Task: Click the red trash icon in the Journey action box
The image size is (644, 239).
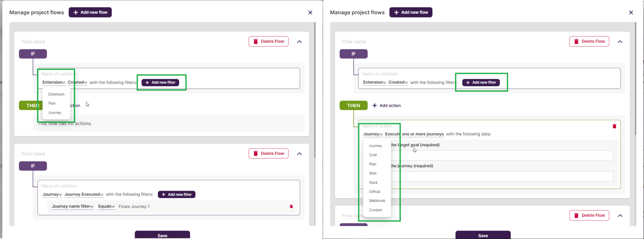Action: point(614,126)
